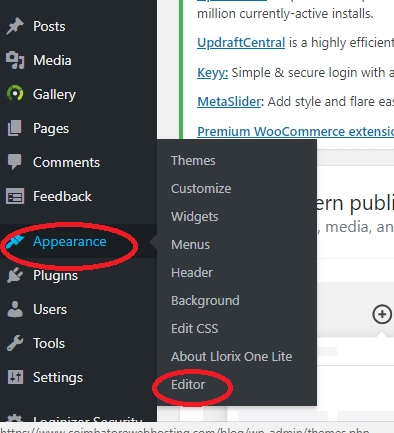This screenshot has height=433, width=394.
Task: Open Widgets from the submenu
Action: pyautogui.click(x=195, y=217)
